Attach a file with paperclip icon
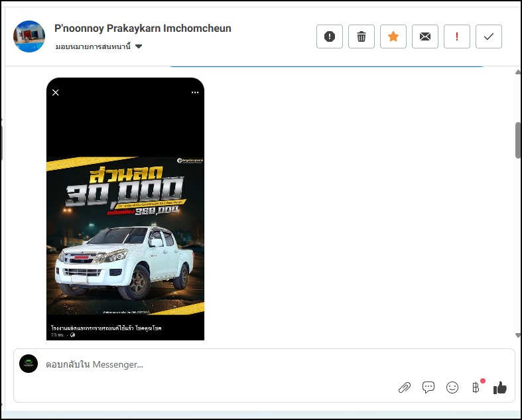Screen dimensions: 522x420 point(405,387)
